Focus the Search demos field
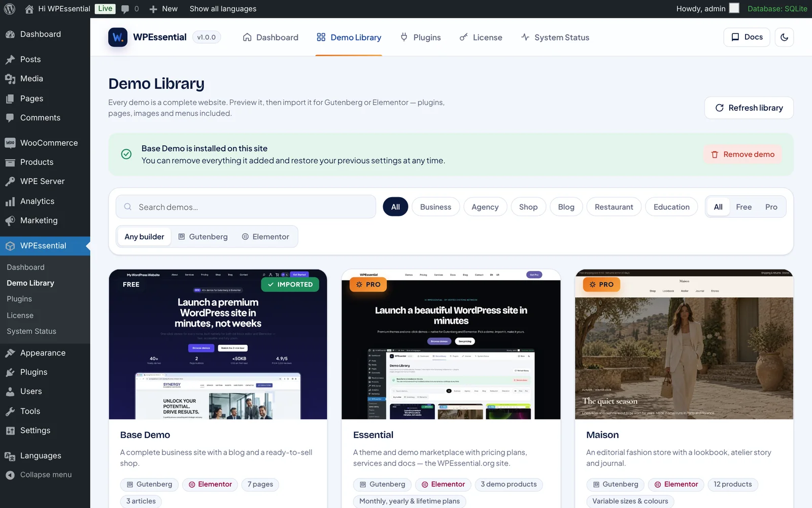The height and width of the screenshot is (508, 812). click(246, 207)
